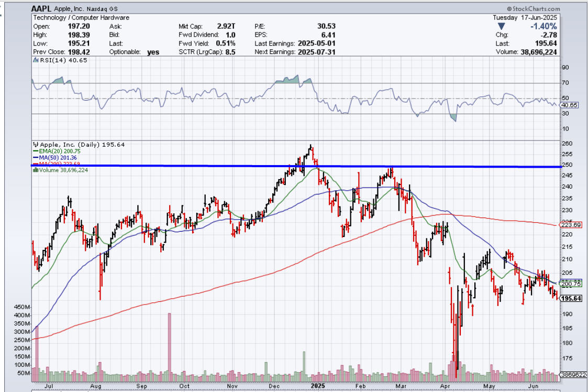Viewport: 588px width, 392px height.
Task: Click the Next Earnings date 2025-07-31
Action: (316, 52)
